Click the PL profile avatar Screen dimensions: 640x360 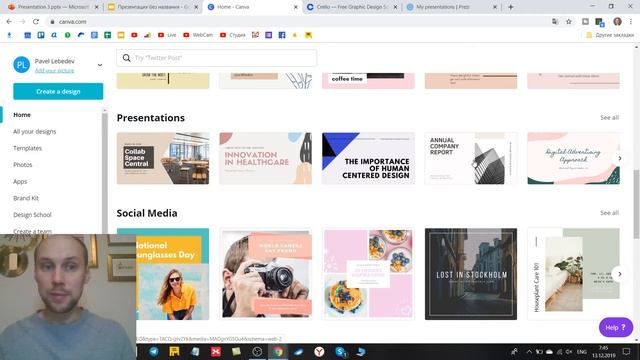point(21,64)
